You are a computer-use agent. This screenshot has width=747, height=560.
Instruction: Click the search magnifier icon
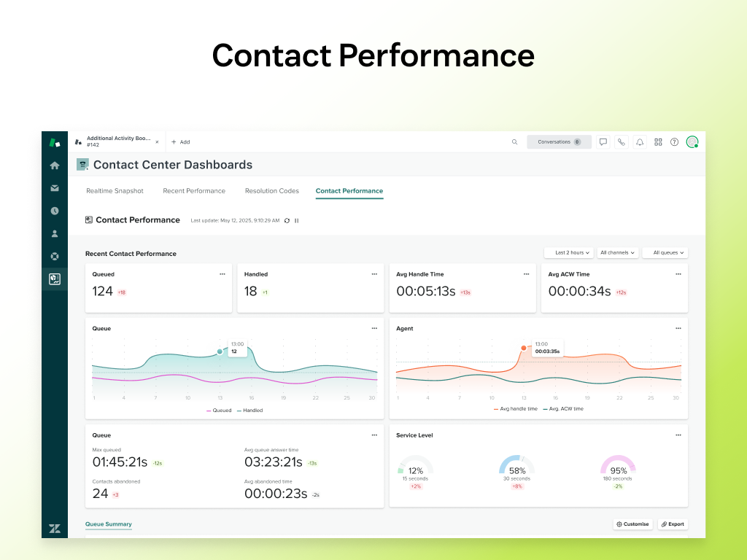[x=514, y=142]
